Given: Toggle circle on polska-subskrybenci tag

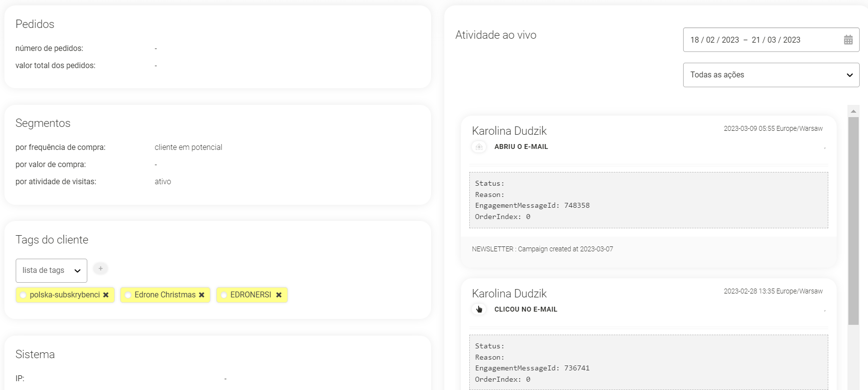Looking at the screenshot, I should pyautogui.click(x=23, y=295).
